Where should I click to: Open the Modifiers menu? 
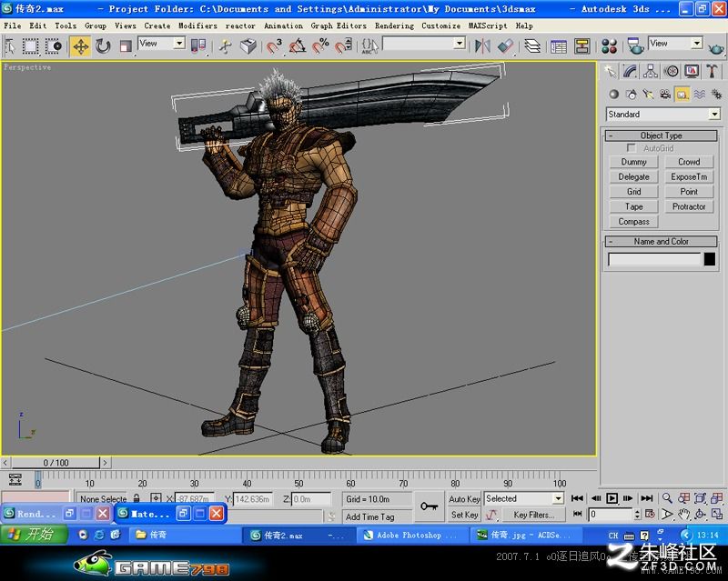click(197, 25)
